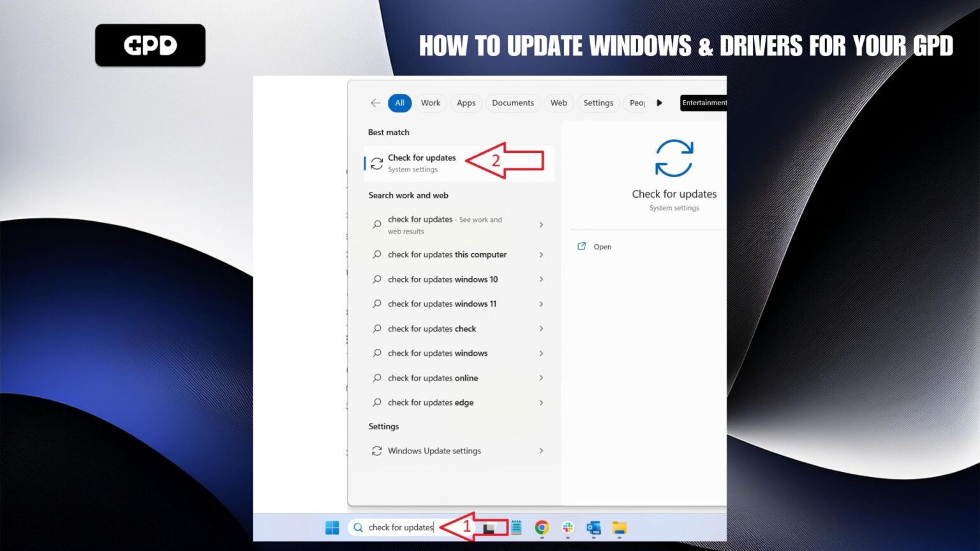The height and width of the screenshot is (551, 980).
Task: Click the arrow to reveal more search filters
Action: (x=659, y=103)
